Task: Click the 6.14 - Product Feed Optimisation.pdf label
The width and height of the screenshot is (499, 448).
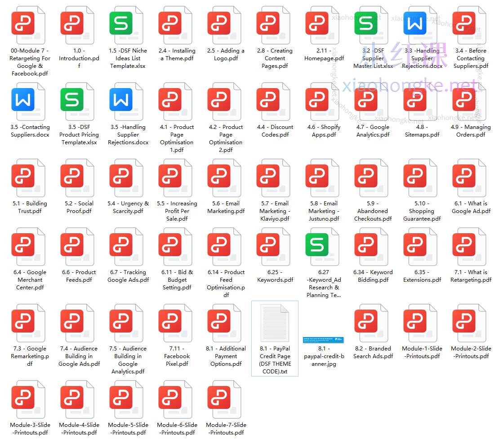Action: pyautogui.click(x=226, y=283)
